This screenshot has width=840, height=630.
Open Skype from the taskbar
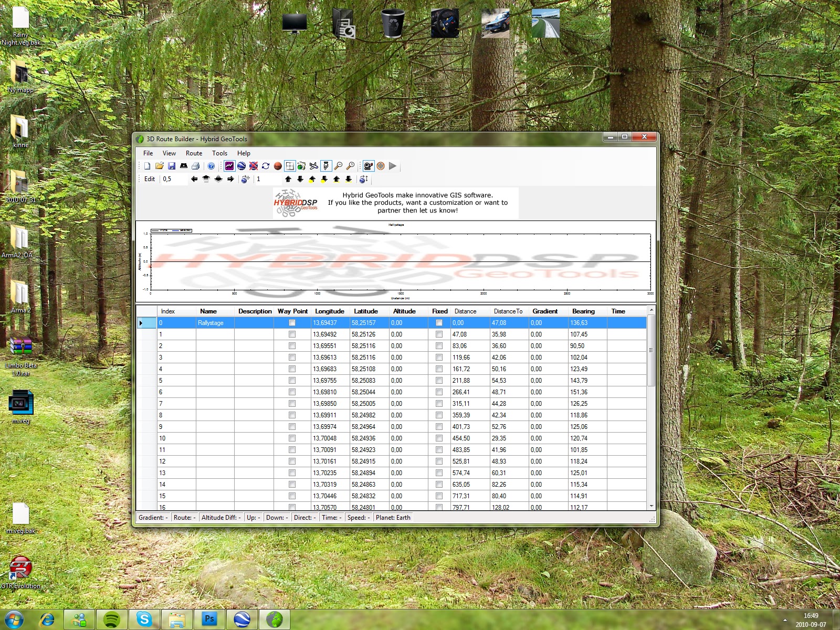(x=144, y=619)
